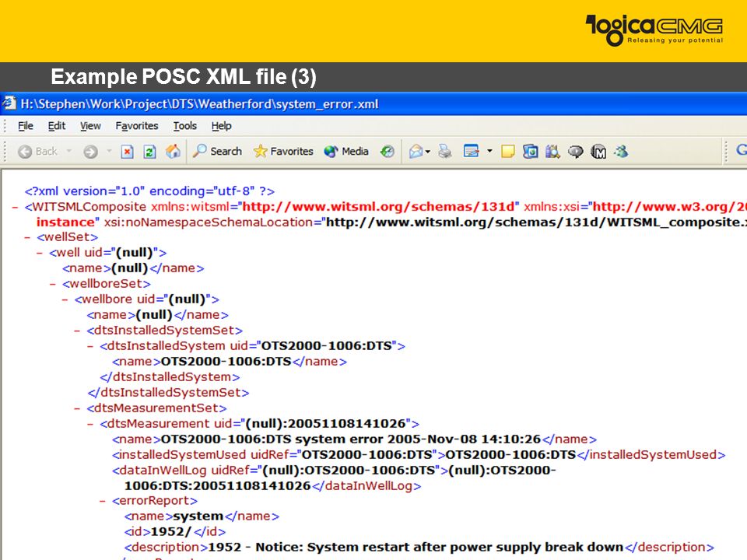This screenshot has height=560, width=747.
Task: Click the Research books icon
Action: pos(552,152)
